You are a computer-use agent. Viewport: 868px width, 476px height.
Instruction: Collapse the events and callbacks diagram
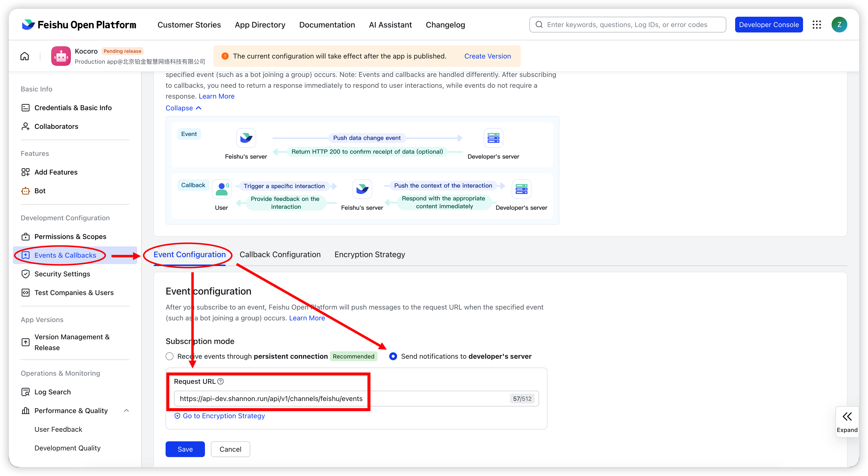[183, 108]
